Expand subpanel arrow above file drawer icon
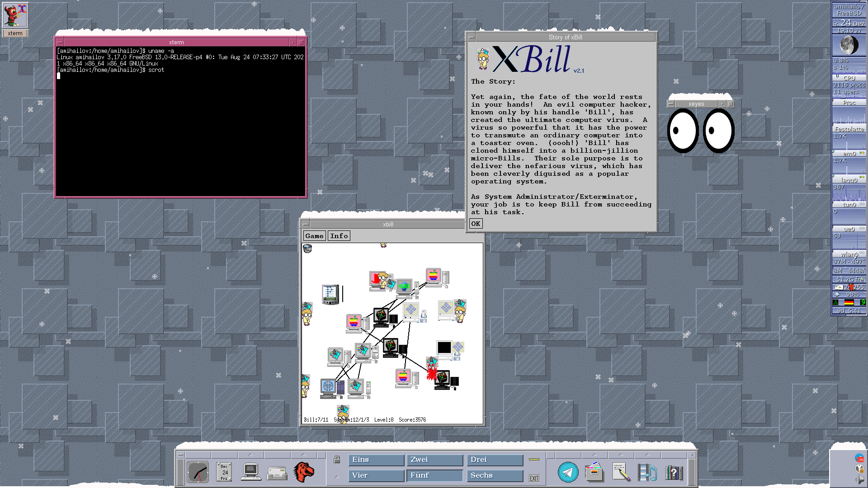Viewport: 868px width, 488px height. point(594,455)
